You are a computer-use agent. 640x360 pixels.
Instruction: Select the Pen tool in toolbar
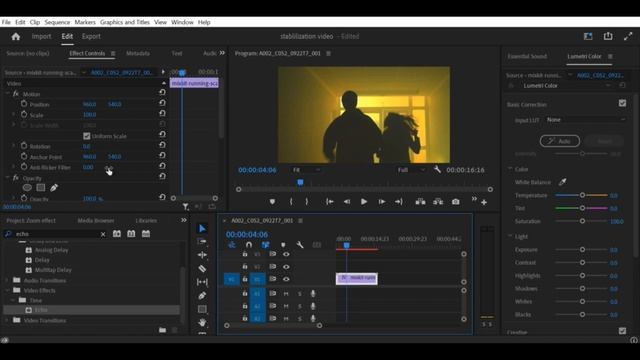pos(202,296)
